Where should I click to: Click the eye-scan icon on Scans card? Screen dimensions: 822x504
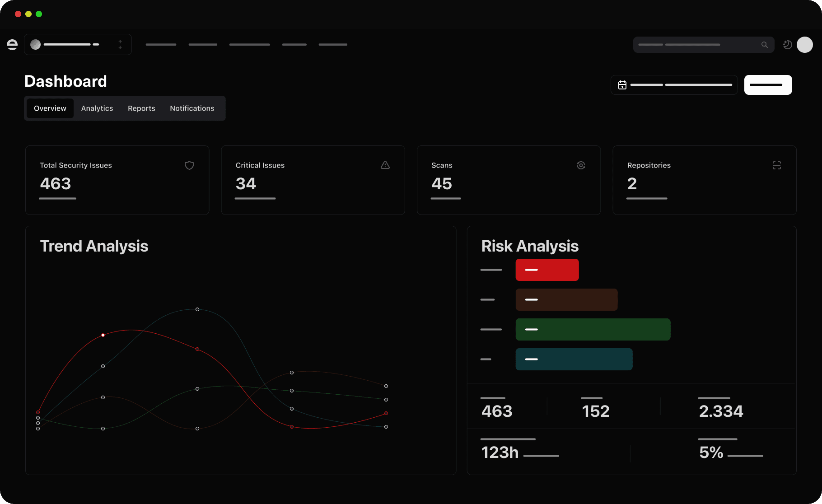pyautogui.click(x=581, y=165)
